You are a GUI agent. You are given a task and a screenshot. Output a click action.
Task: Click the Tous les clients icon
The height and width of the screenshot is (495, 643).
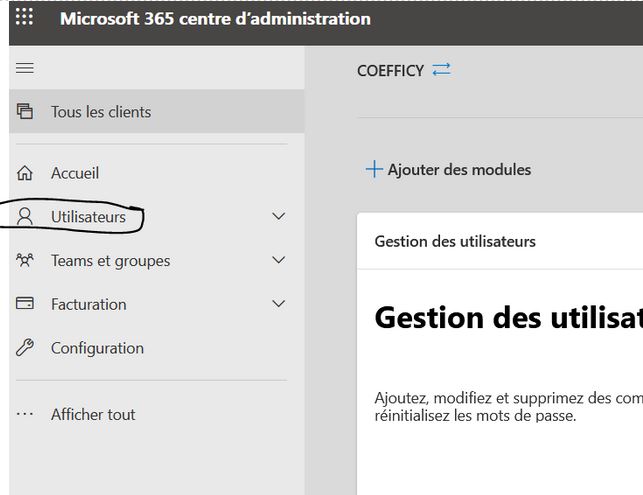click(x=26, y=112)
